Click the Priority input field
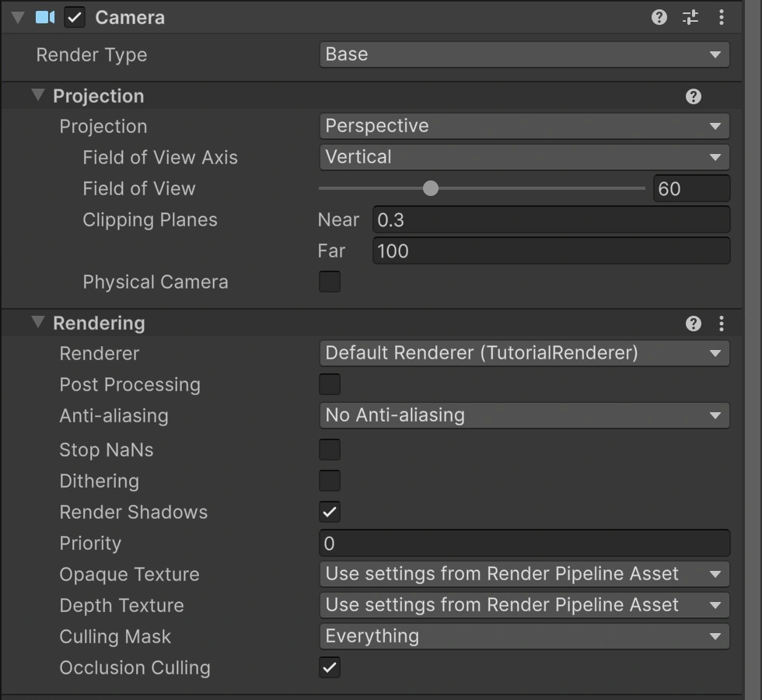Viewport: 762px width, 700px height. pyautogui.click(x=524, y=543)
